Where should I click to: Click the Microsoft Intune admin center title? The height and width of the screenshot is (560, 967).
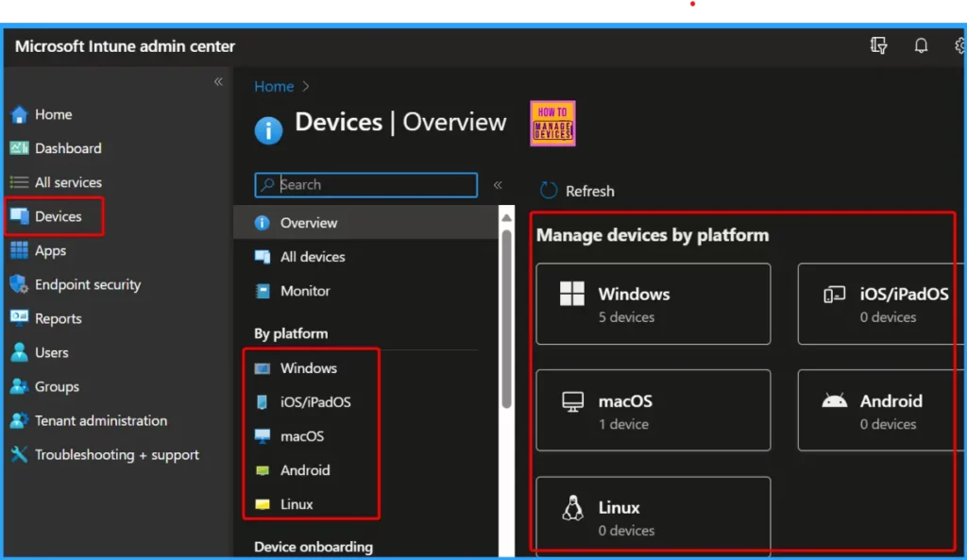coord(125,46)
